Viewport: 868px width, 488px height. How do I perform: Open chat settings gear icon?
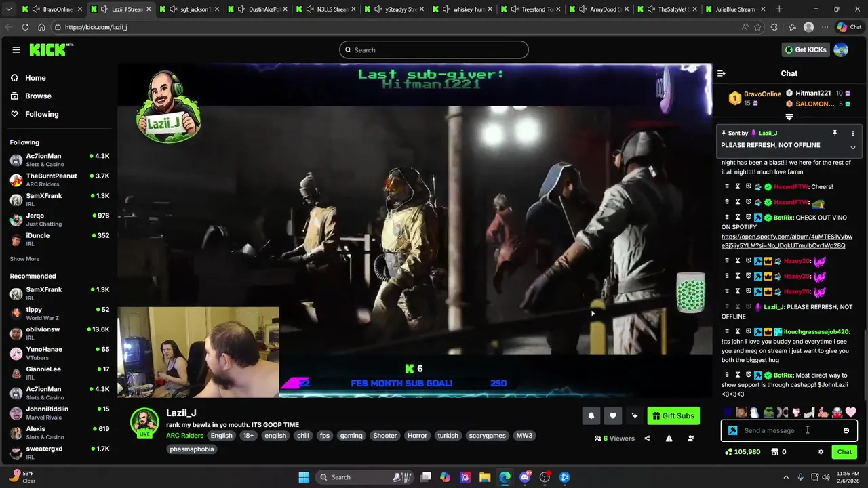(x=821, y=452)
